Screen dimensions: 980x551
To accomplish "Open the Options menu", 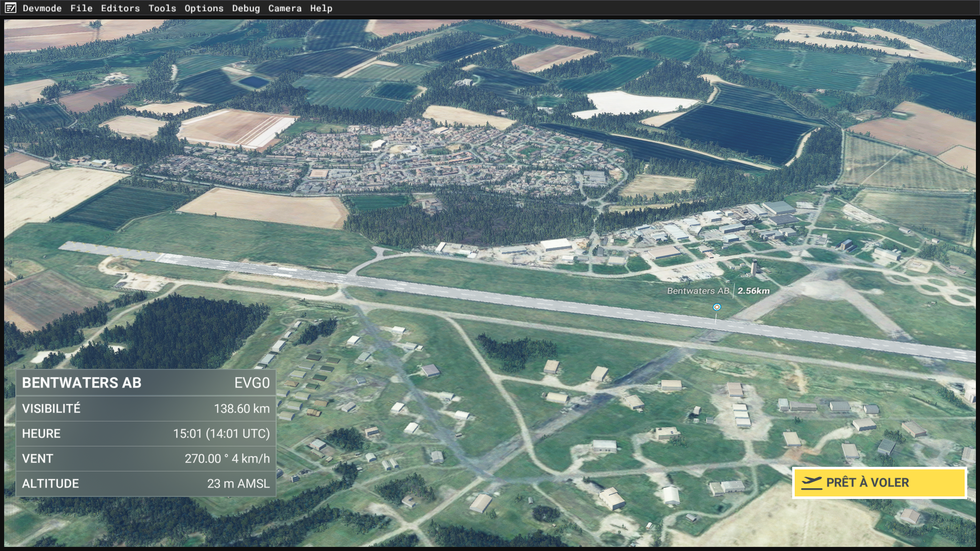I will [x=204, y=8].
